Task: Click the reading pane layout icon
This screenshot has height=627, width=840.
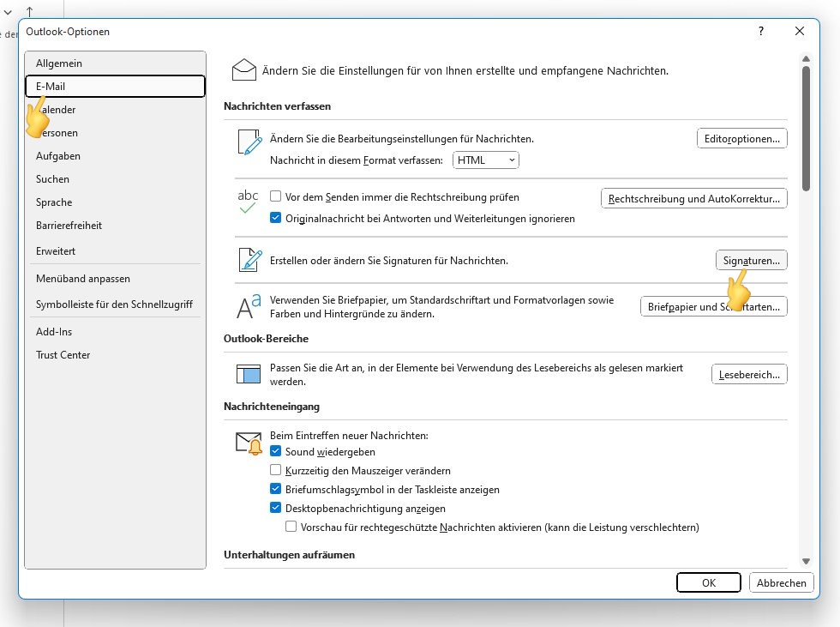Action: 248,374
